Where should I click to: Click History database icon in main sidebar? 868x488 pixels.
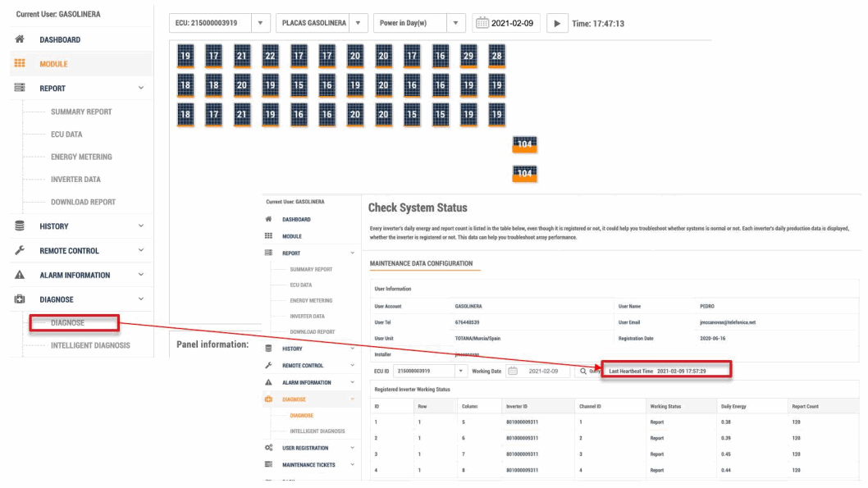(x=20, y=226)
